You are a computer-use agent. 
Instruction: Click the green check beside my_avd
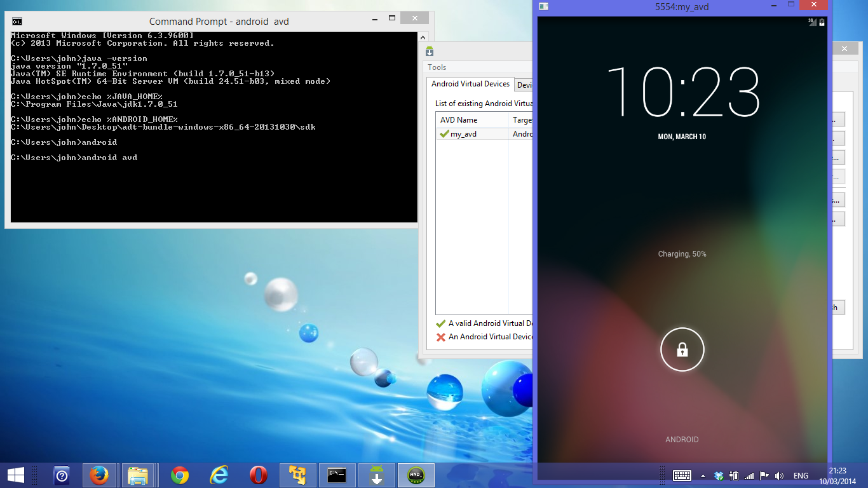pos(444,134)
